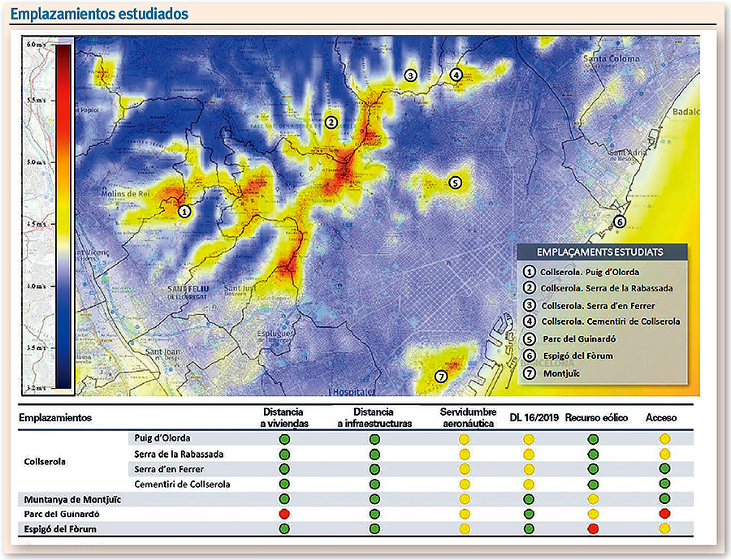731x560 pixels.
Task: Click the Recurso eólico column header
Action: 593,417
